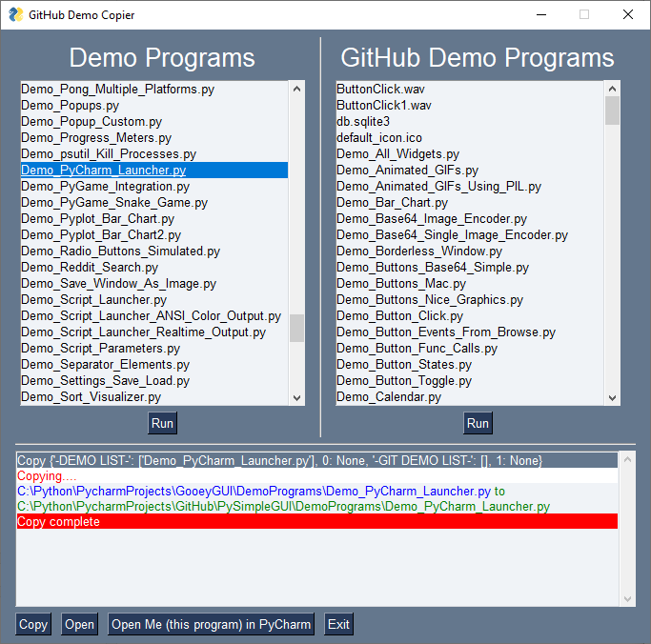The image size is (651, 644).
Task: Click the red 'Copy complete' log line
Action: (x=317, y=521)
